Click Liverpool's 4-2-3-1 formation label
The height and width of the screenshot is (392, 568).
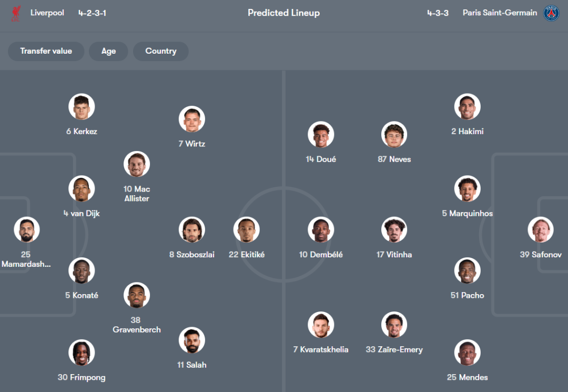92,13
